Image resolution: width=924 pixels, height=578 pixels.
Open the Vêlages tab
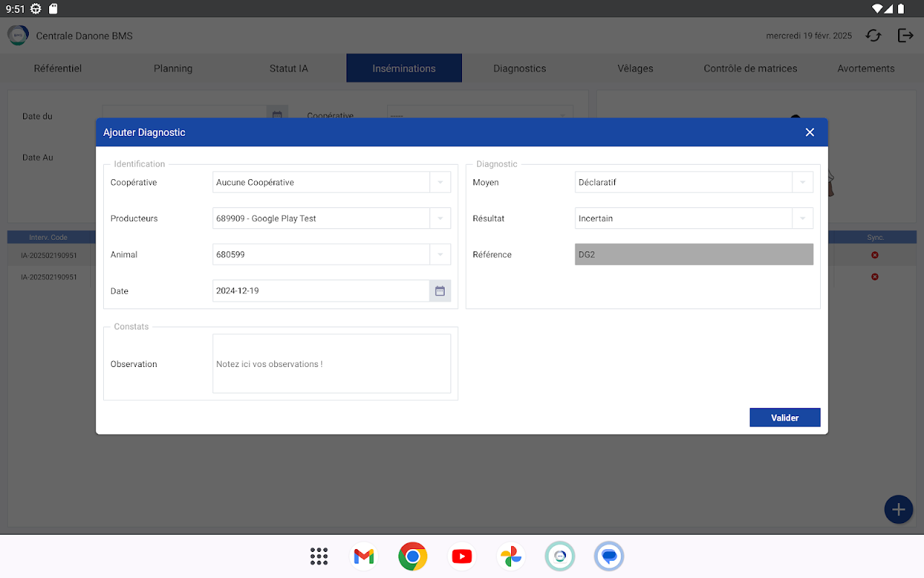(x=635, y=69)
